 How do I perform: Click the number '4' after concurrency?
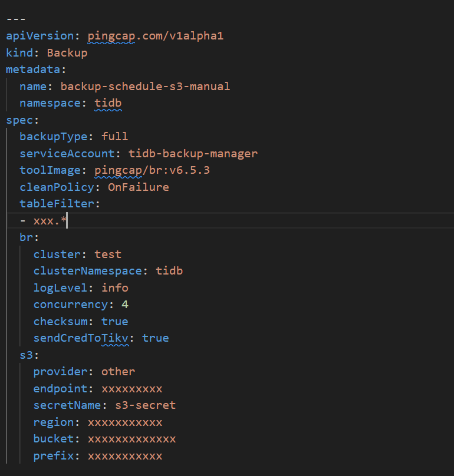[x=125, y=305]
